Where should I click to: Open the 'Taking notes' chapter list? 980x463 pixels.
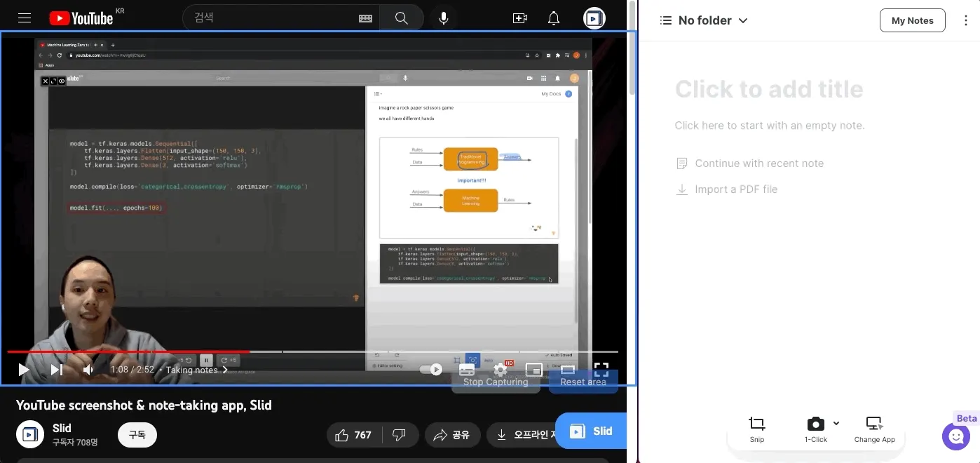pos(197,370)
